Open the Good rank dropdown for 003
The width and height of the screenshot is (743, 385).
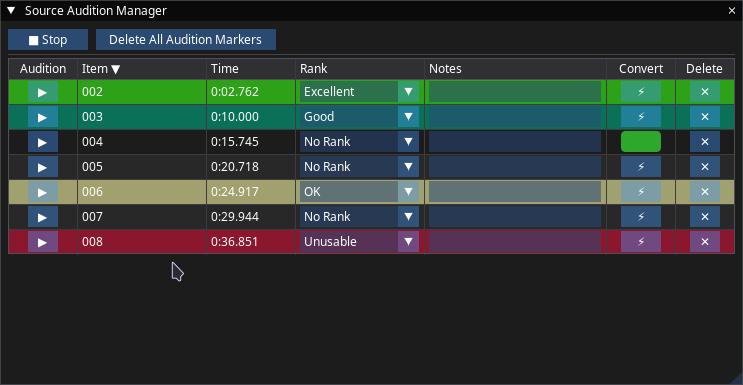point(359,117)
